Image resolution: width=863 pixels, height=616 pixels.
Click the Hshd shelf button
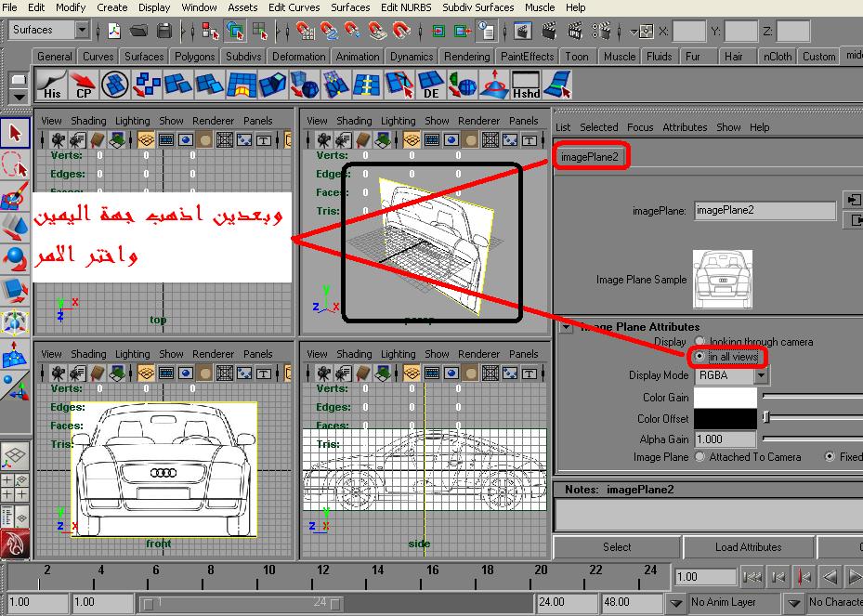coord(526,85)
